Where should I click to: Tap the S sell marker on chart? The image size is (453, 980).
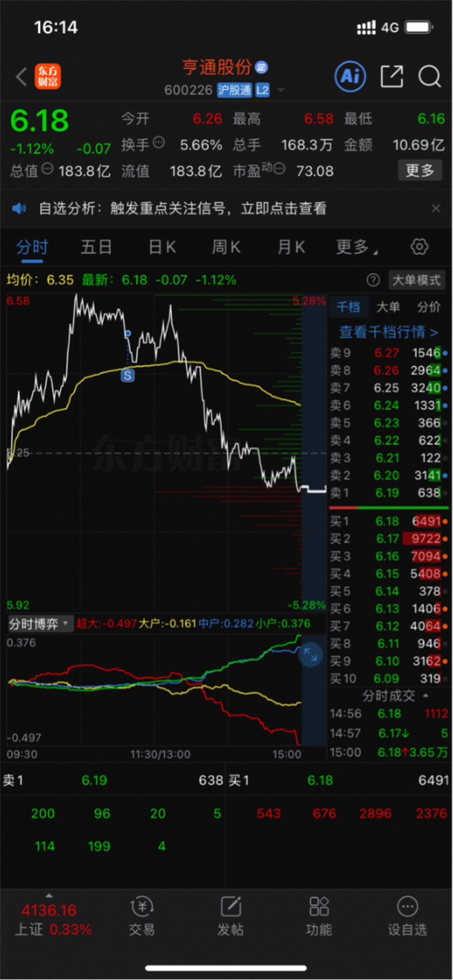point(128,375)
